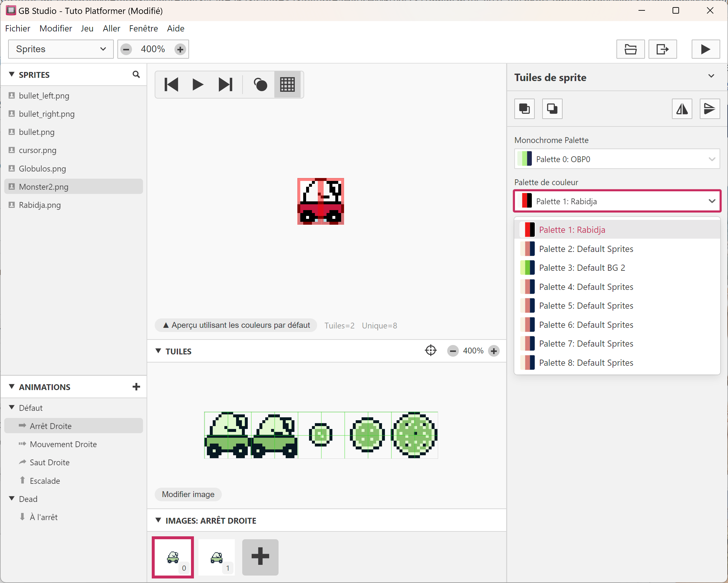The image size is (728, 583).
Task: Skip to next animation frame
Action: [x=225, y=84]
